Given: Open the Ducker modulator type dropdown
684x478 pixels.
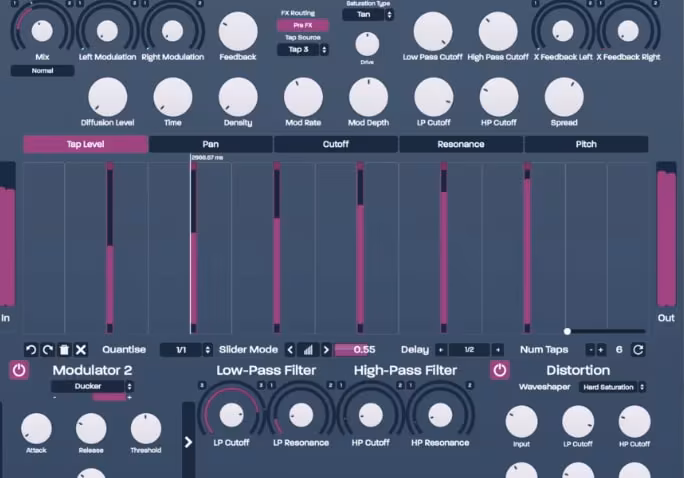Looking at the screenshot, I should click(x=92, y=386).
